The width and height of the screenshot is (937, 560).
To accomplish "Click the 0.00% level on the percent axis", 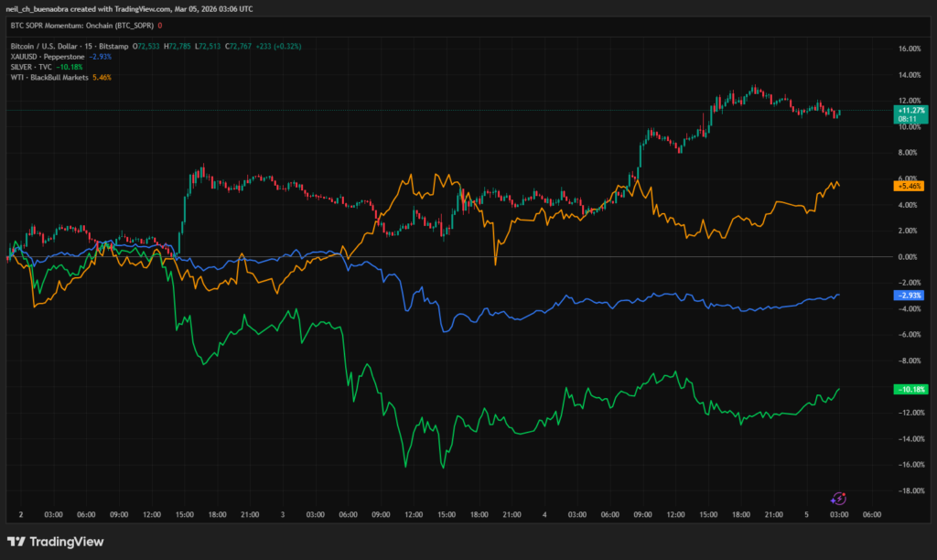I will tap(908, 257).
